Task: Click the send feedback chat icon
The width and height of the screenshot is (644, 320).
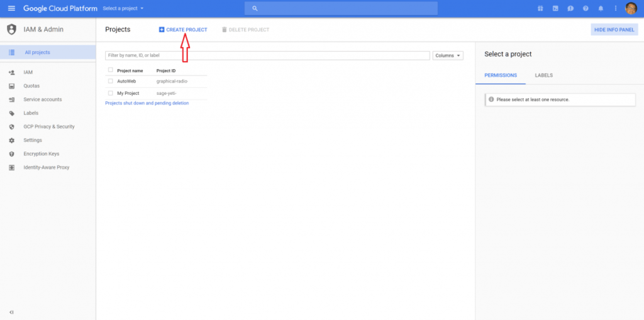Action: click(x=570, y=8)
